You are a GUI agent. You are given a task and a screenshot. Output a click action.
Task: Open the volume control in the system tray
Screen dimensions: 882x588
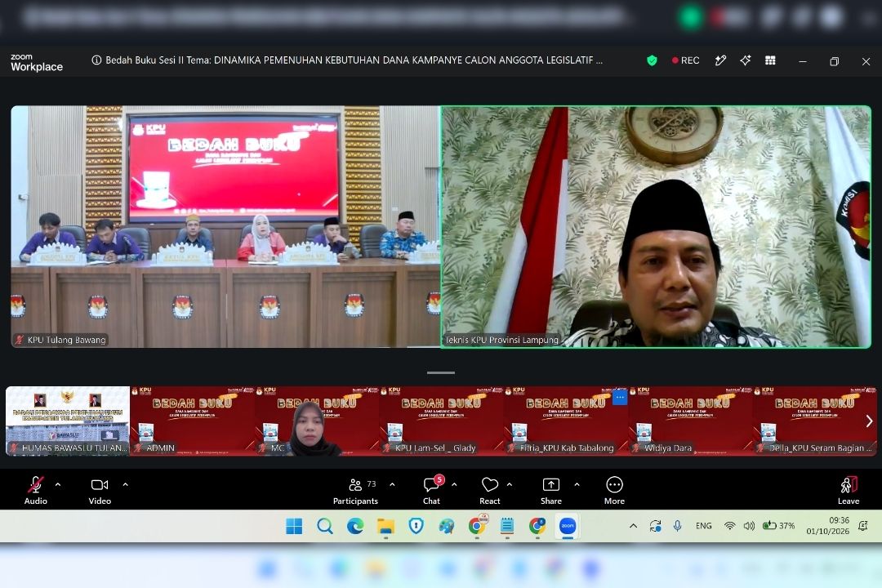749,526
